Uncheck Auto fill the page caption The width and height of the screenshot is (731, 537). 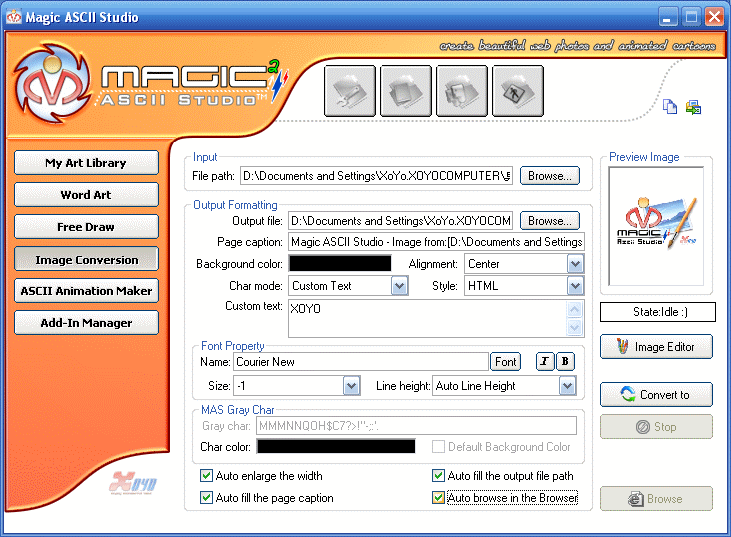206,497
